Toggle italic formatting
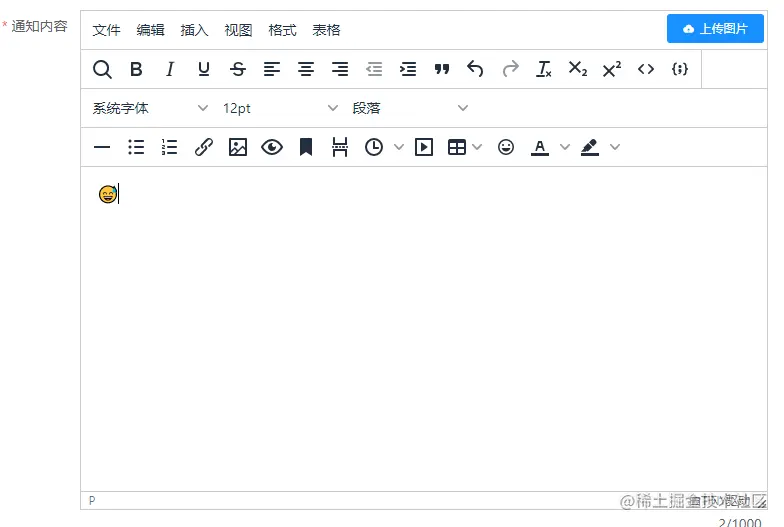This screenshot has height=527, width=784. [170, 69]
